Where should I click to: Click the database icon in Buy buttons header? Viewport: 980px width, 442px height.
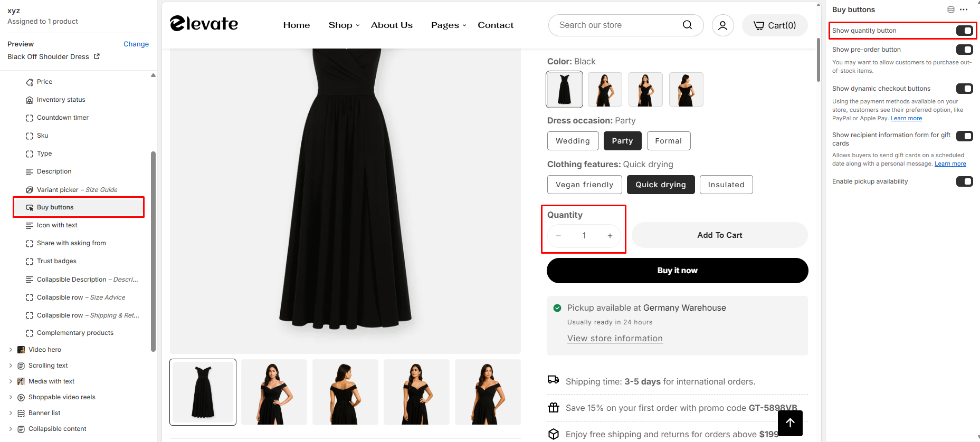click(x=951, y=9)
